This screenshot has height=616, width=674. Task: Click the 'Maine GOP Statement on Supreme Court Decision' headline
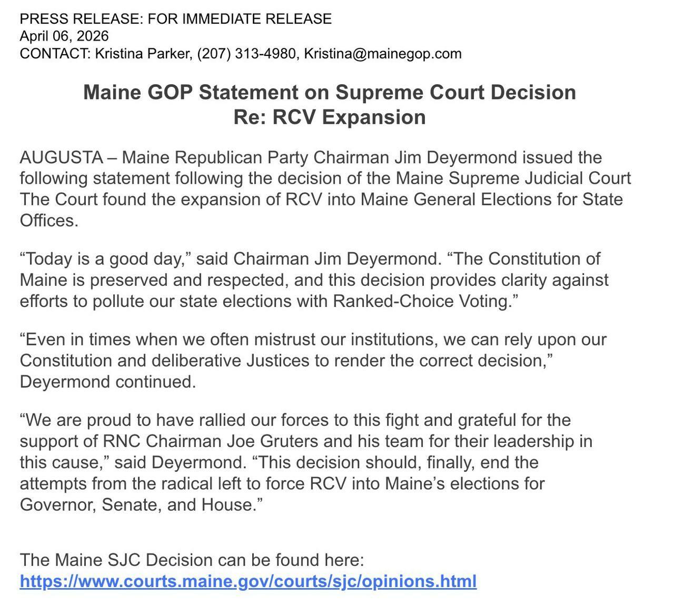(x=330, y=92)
